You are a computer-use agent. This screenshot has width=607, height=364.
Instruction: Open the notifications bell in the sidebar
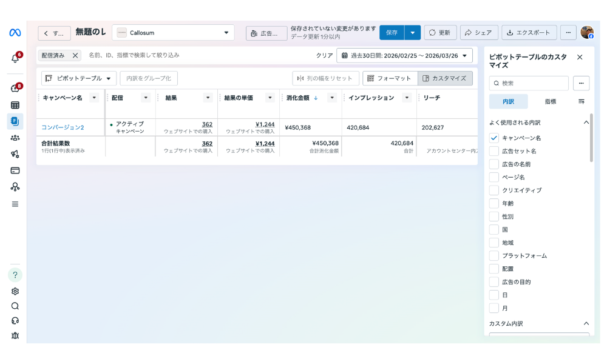(14, 58)
